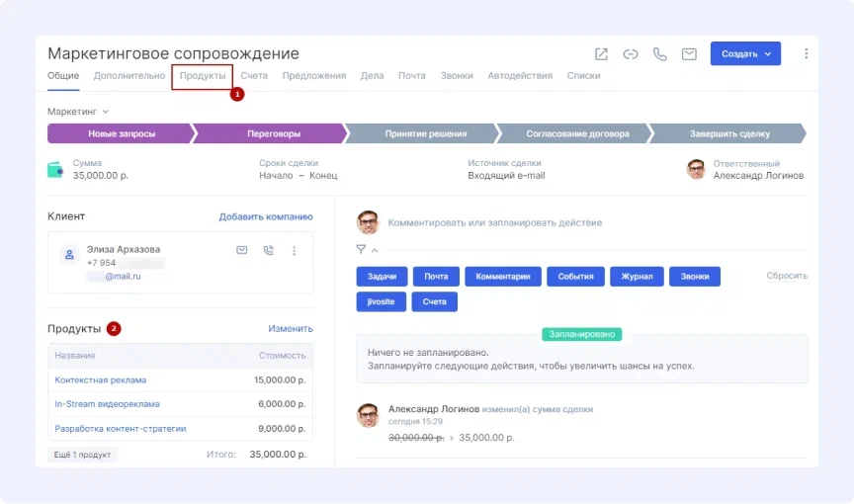This screenshot has height=504, width=854.
Task: Toggle the jivosite filter button
Action: (x=381, y=301)
